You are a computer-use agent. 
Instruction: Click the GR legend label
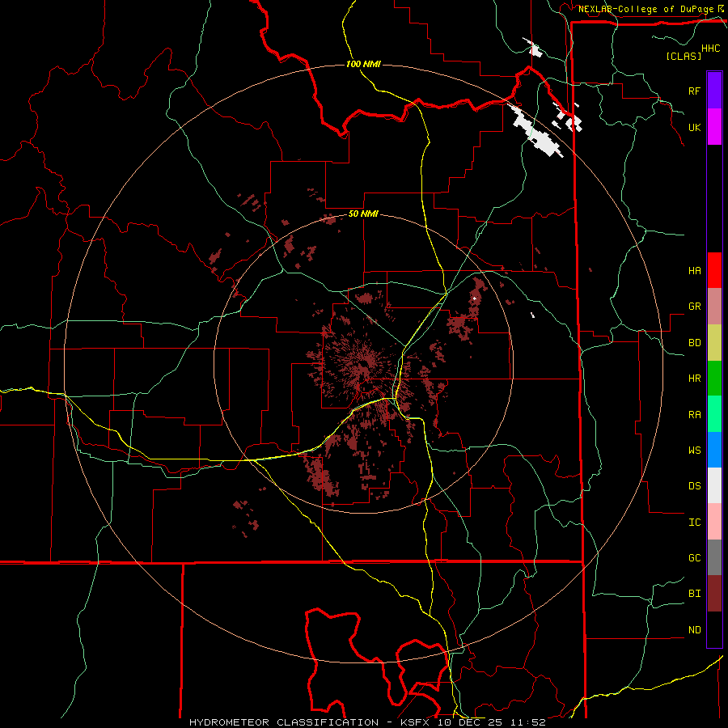(x=694, y=307)
